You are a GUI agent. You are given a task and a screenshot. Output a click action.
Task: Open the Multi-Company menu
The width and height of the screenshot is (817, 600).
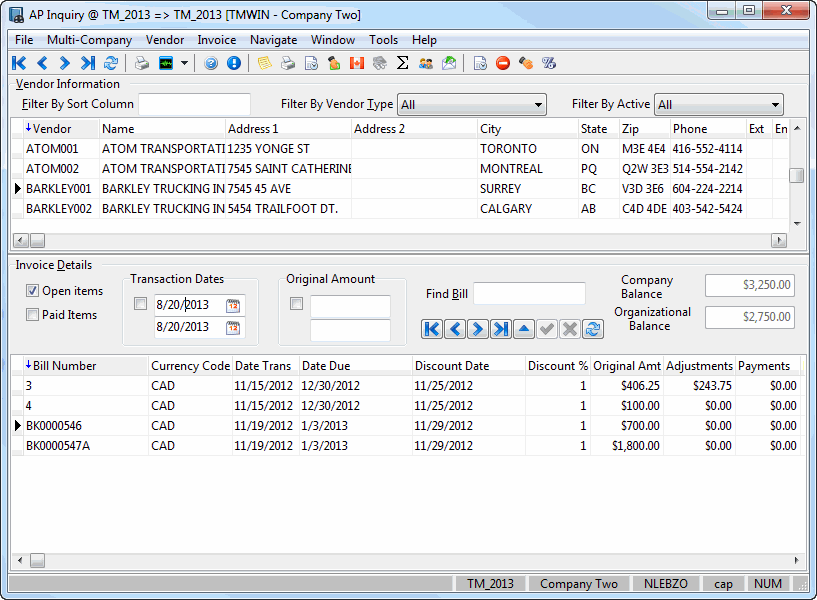tap(89, 40)
